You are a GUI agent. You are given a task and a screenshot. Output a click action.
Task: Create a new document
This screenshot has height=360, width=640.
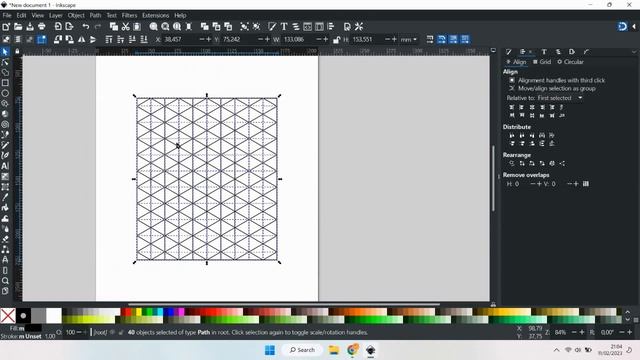[x=6, y=27]
